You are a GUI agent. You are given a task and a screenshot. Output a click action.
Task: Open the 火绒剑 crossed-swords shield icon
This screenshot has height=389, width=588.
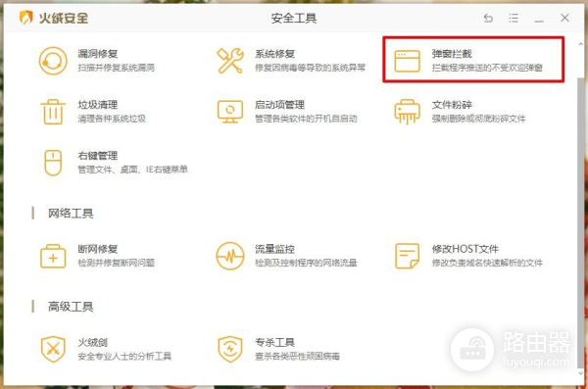tap(53, 349)
